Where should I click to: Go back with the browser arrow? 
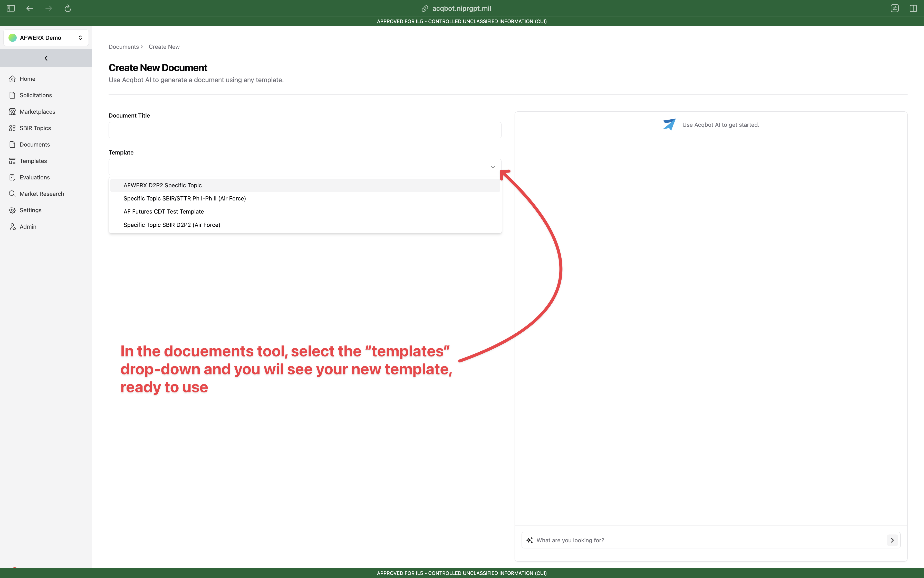pos(30,8)
